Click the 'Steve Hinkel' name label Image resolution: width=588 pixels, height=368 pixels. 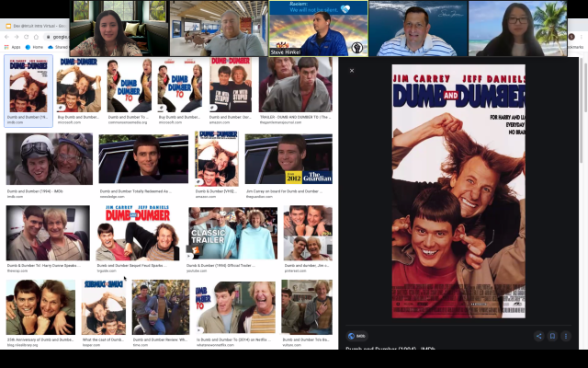[x=286, y=52]
